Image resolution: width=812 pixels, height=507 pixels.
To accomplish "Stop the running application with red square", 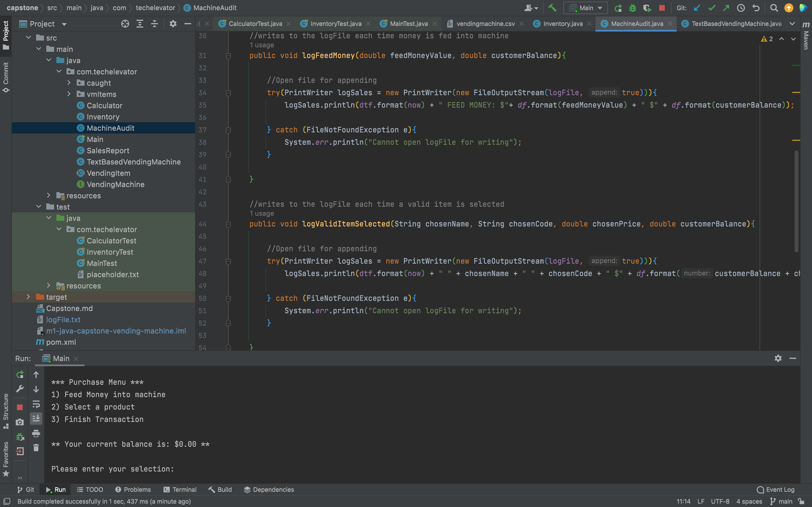I will tap(661, 8).
